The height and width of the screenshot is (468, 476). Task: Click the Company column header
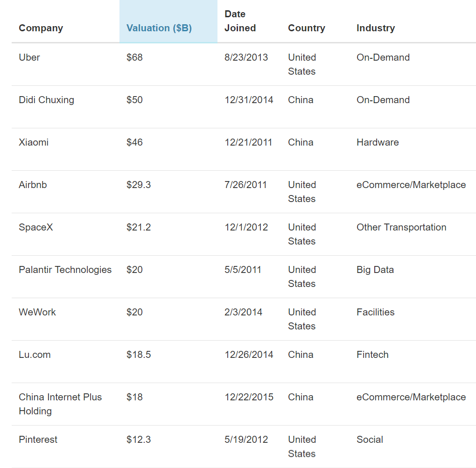coord(41,28)
